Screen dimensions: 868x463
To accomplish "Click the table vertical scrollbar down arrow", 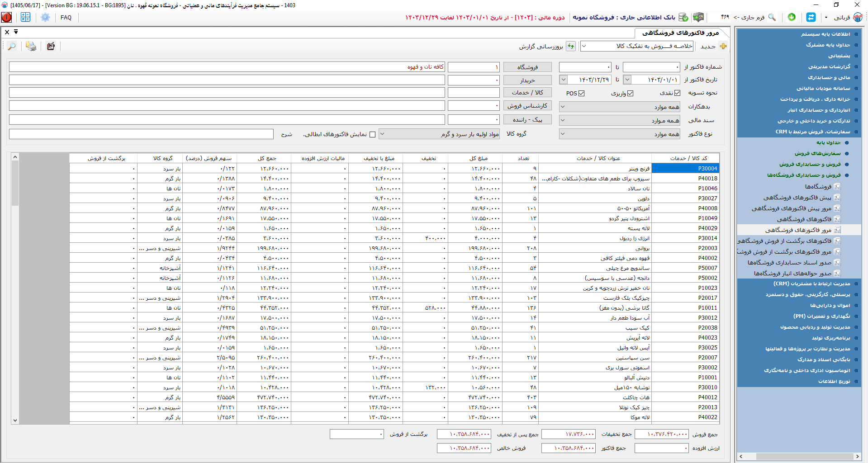I will coord(15,420).
